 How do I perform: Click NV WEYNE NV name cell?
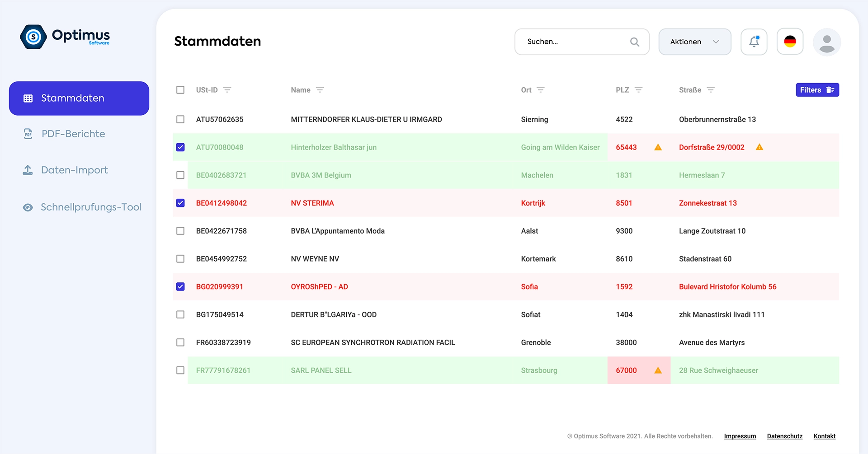point(315,259)
